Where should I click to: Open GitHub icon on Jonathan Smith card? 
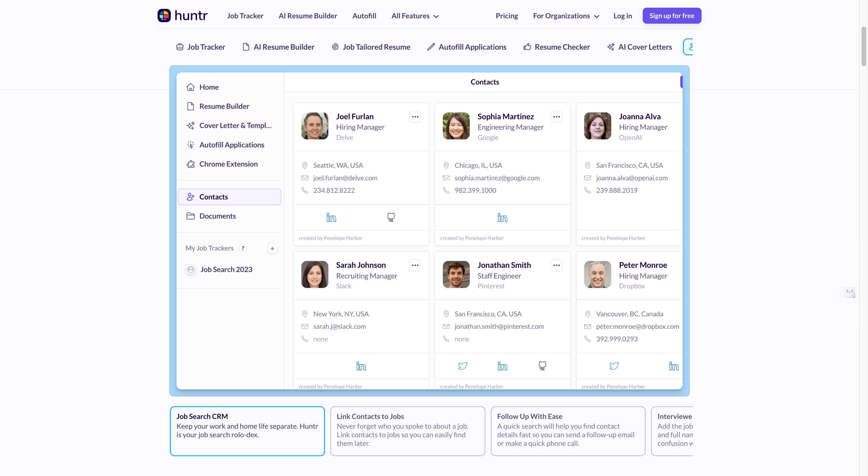[x=542, y=366]
